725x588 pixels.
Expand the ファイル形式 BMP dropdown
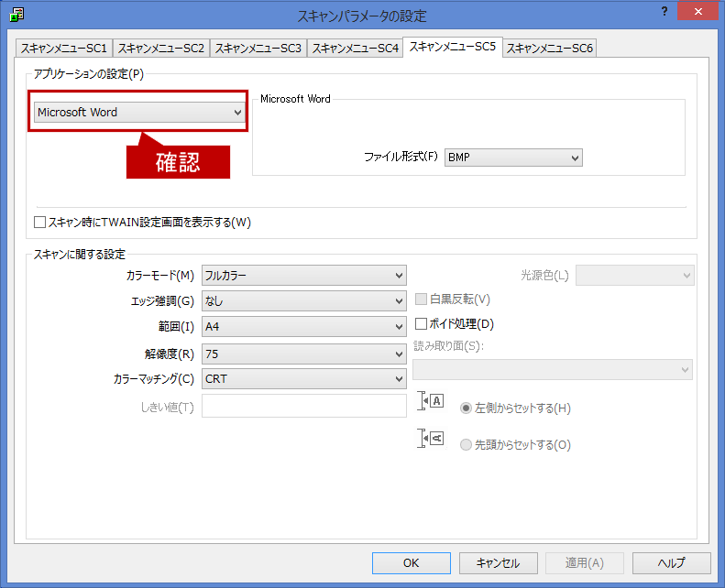point(513,158)
